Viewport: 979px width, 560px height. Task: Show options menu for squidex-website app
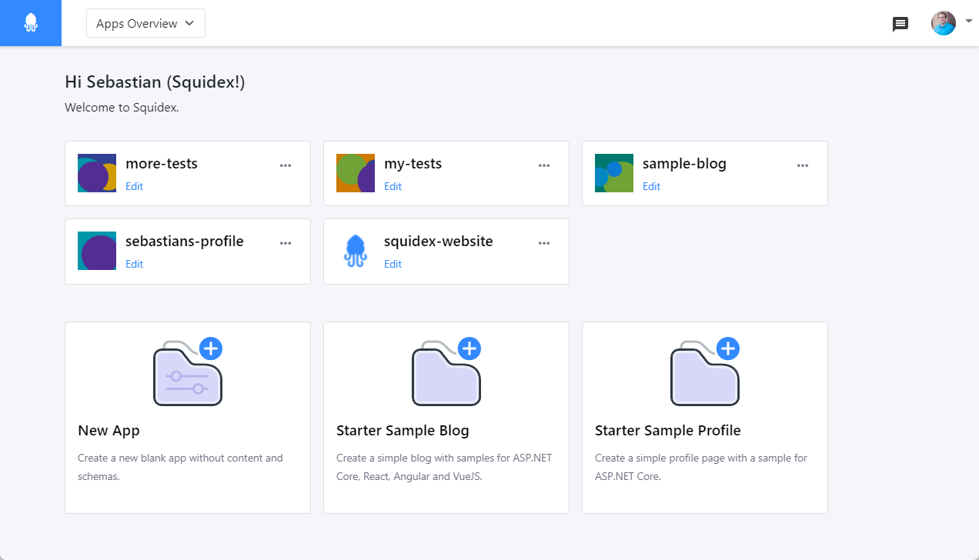coord(544,243)
